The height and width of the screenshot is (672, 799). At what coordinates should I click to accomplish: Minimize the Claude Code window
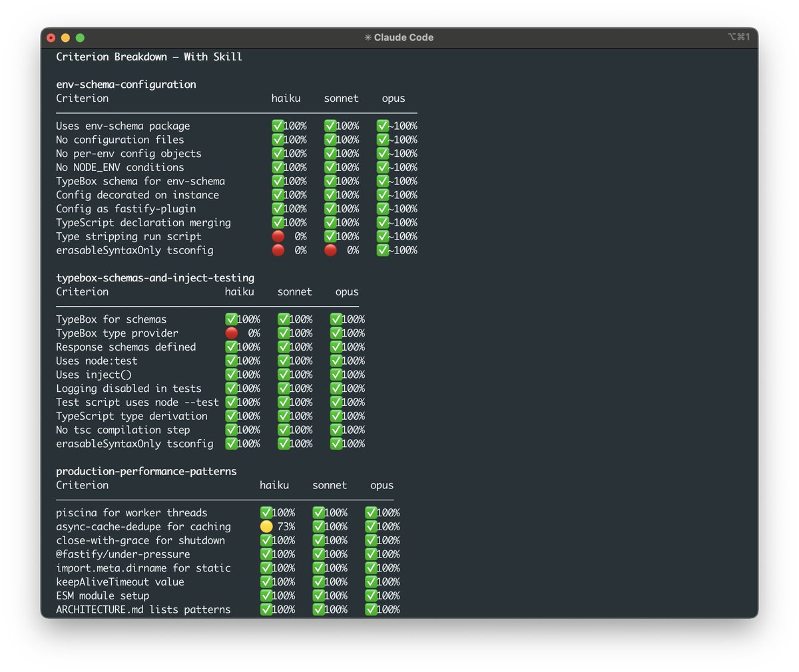pyautogui.click(x=65, y=38)
